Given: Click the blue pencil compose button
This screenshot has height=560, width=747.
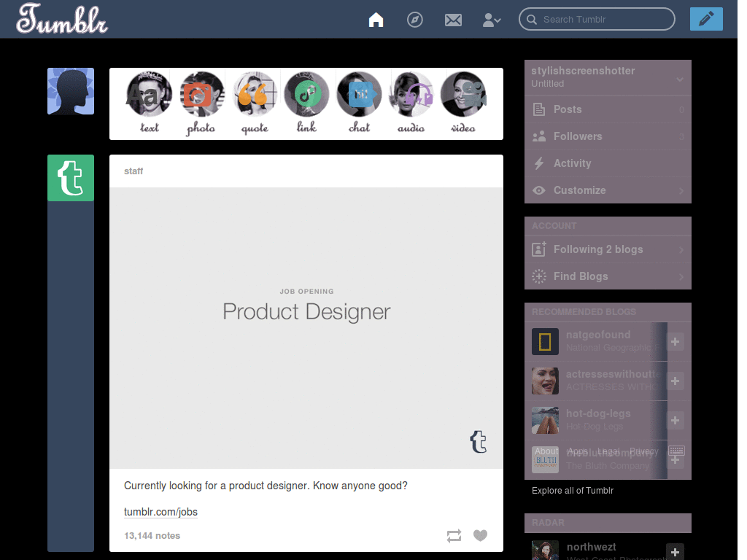Looking at the screenshot, I should tap(706, 19).
